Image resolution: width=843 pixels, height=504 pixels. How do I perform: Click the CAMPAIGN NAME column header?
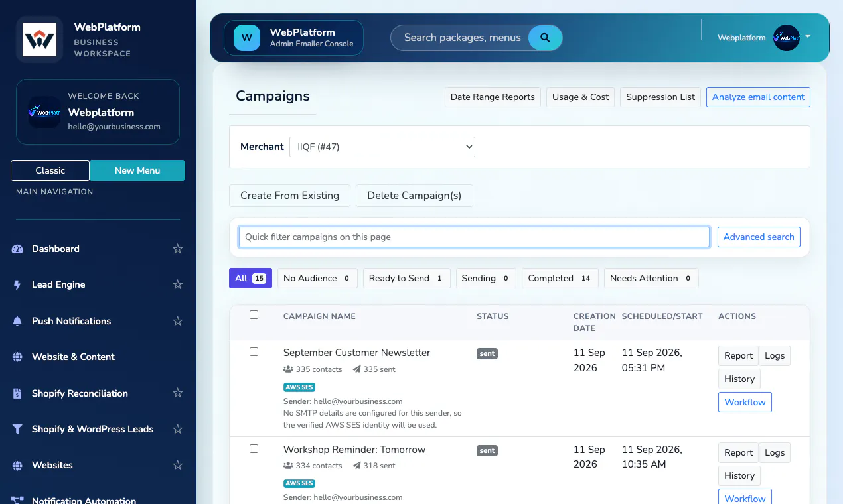319,316
